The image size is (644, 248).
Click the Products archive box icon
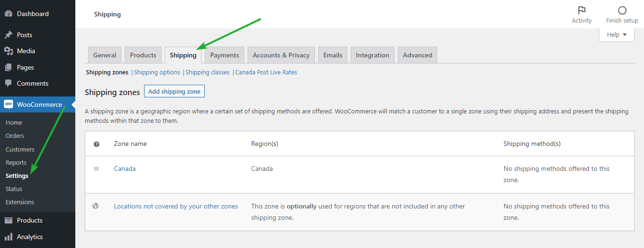[x=8, y=220]
